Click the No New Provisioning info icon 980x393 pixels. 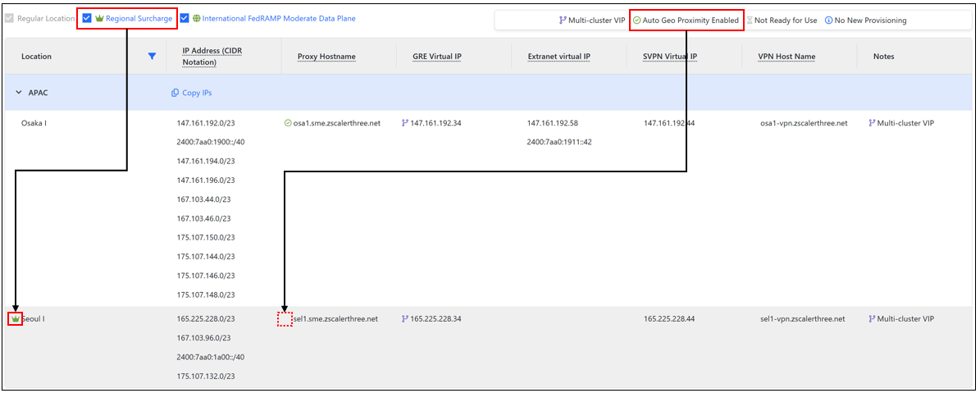829,21
